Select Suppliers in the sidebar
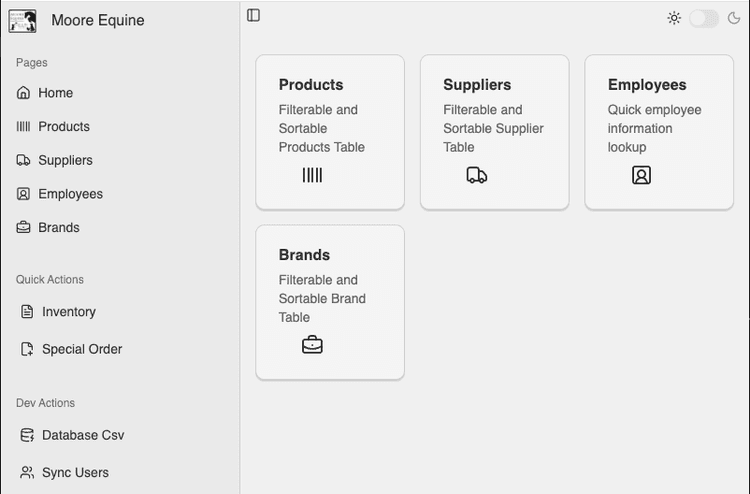 (x=65, y=160)
